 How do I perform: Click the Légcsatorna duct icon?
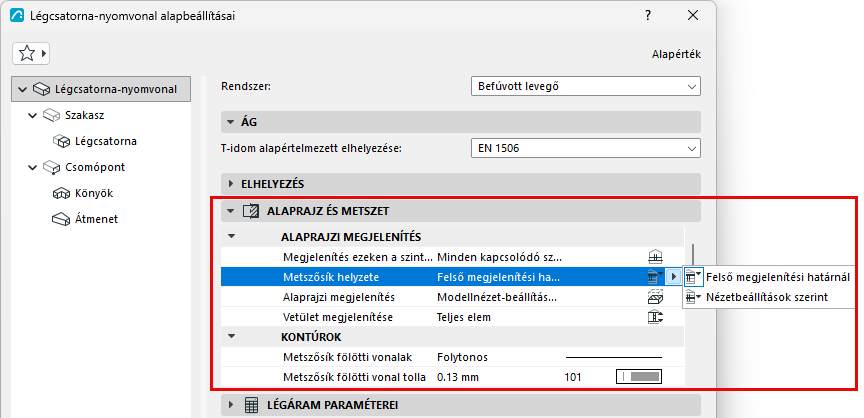pyautogui.click(x=61, y=142)
